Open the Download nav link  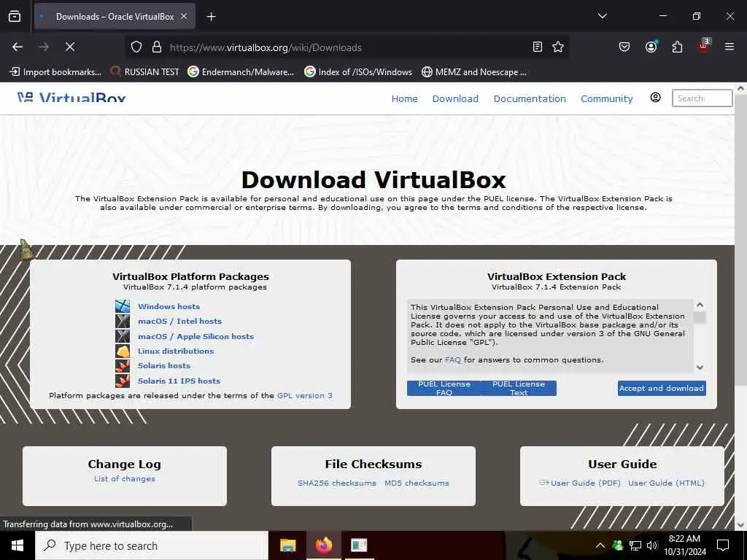click(x=455, y=98)
